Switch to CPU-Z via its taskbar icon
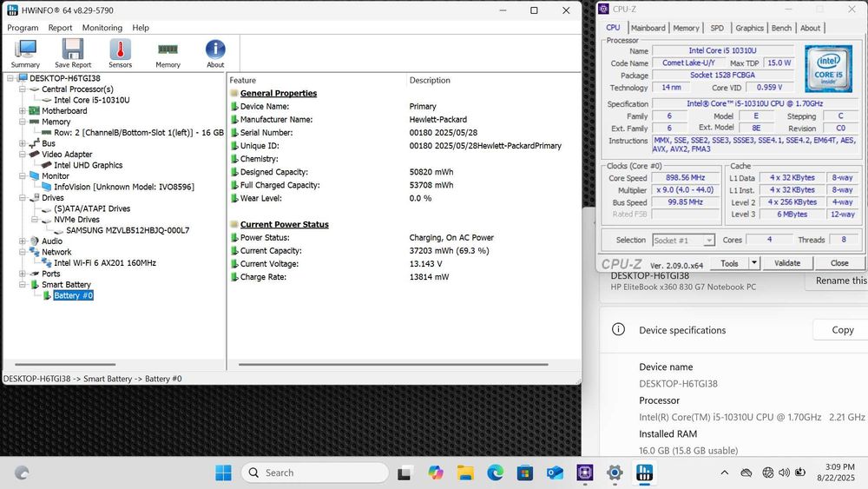Image resolution: width=868 pixels, height=489 pixels. point(584,473)
